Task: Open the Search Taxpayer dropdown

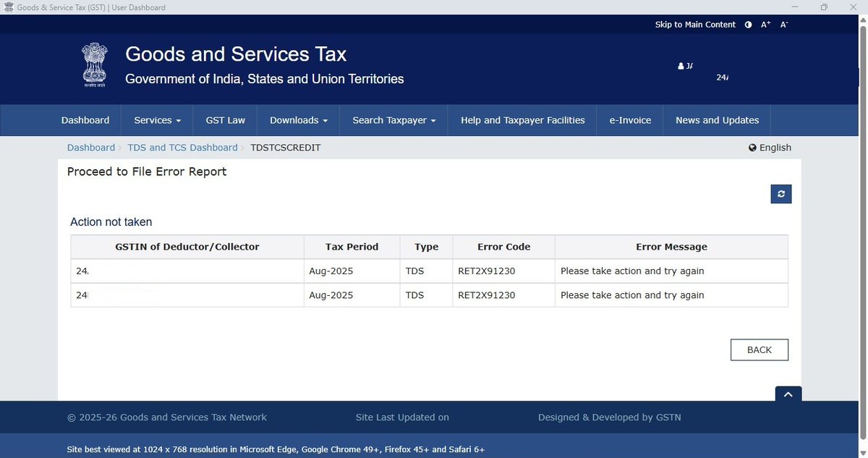Action: [x=394, y=120]
